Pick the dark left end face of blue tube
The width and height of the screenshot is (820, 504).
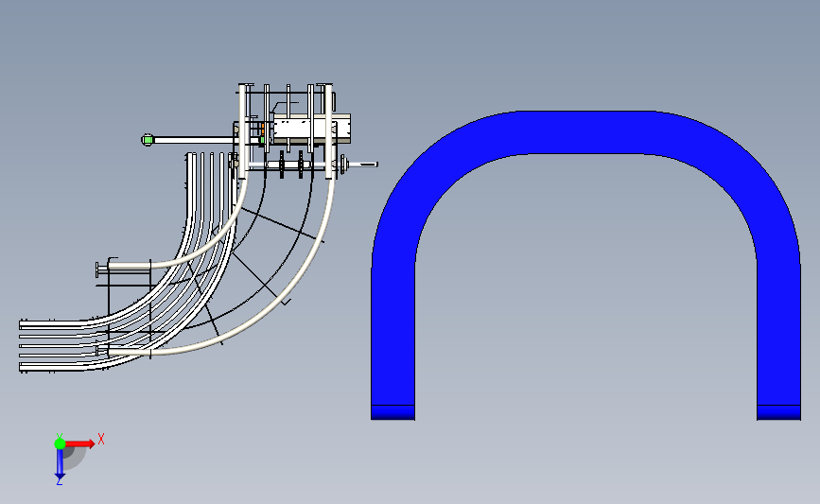pyautogui.click(x=393, y=412)
